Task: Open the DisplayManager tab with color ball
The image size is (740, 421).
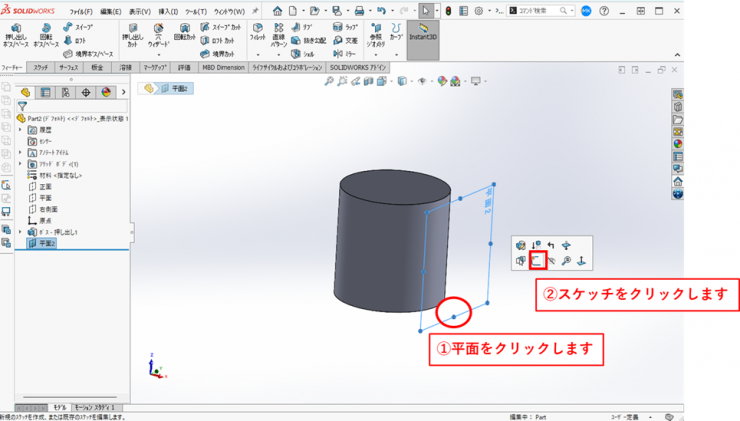Action: (104, 92)
